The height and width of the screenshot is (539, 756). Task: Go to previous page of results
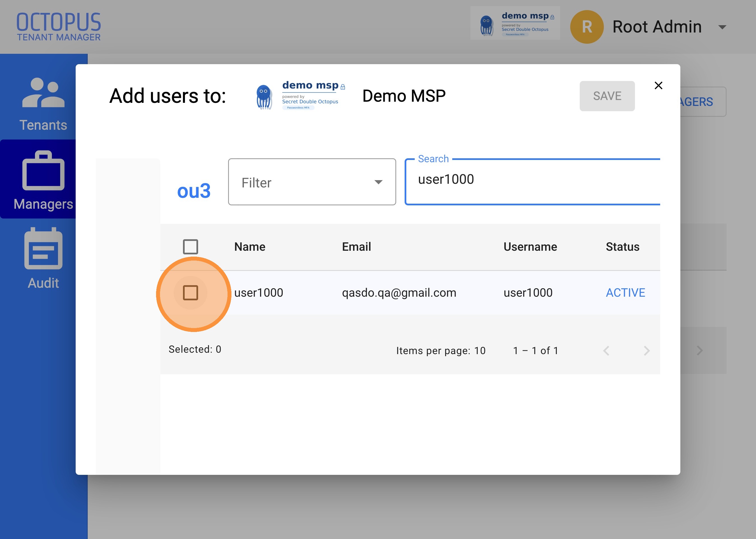click(x=606, y=351)
